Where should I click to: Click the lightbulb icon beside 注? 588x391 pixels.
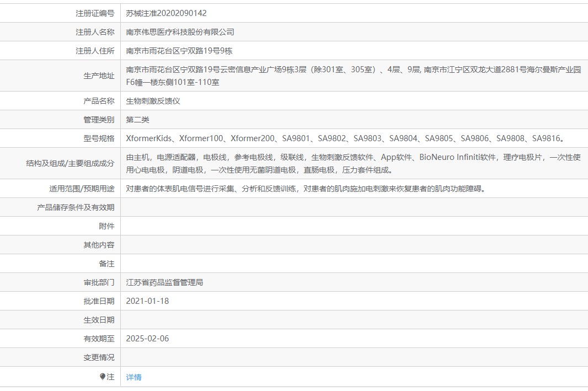[x=103, y=376]
